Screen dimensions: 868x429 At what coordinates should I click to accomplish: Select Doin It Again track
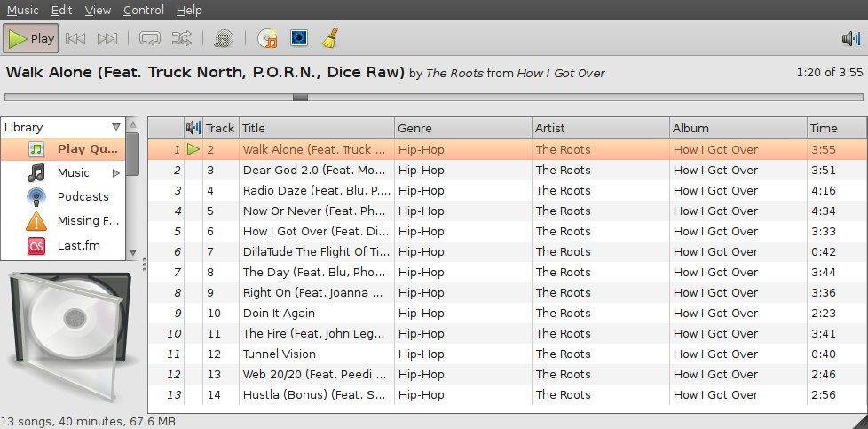click(x=507, y=314)
